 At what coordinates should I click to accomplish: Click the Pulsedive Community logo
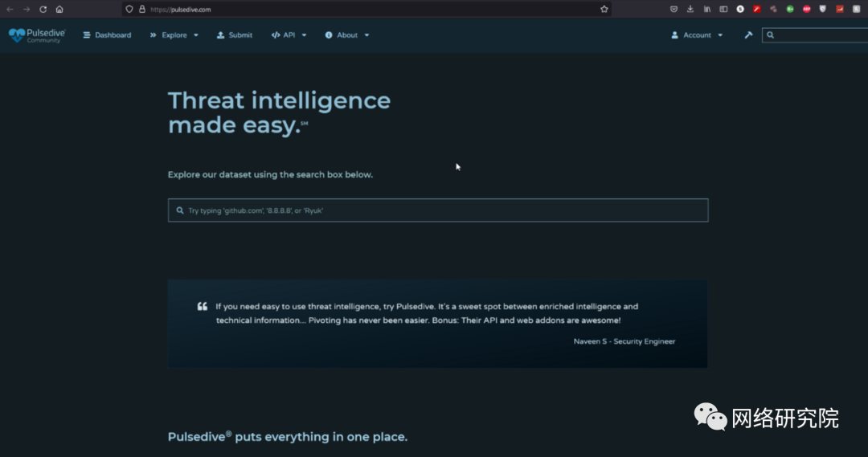click(x=37, y=35)
